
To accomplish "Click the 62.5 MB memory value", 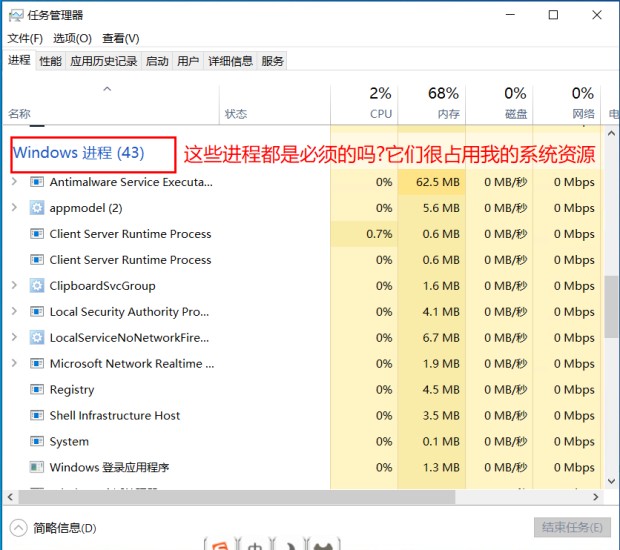I will [x=438, y=182].
